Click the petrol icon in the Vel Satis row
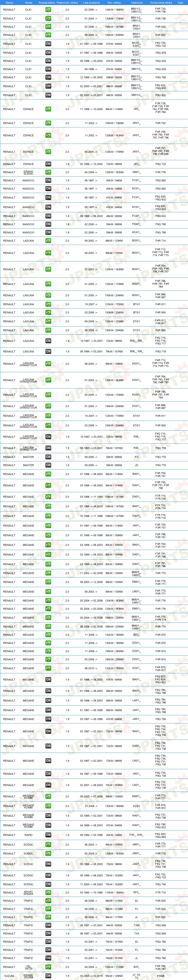Image resolution: width=188 pixels, height=980 pixels. 48,967
